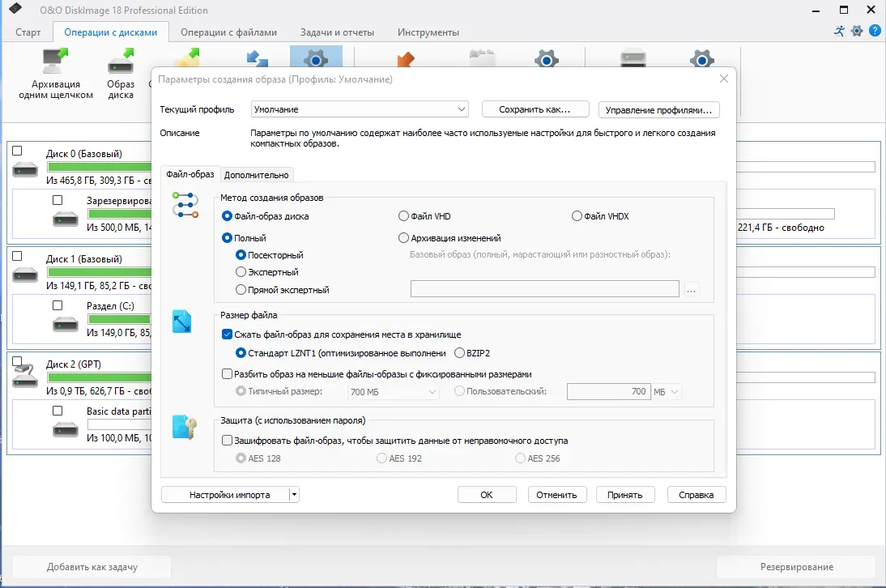Enable Зашифровать файл-образ checkbox
This screenshot has height=588, width=886.
(x=227, y=440)
